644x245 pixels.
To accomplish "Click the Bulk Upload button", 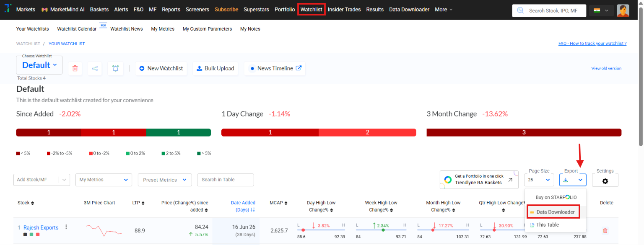I will (x=216, y=68).
